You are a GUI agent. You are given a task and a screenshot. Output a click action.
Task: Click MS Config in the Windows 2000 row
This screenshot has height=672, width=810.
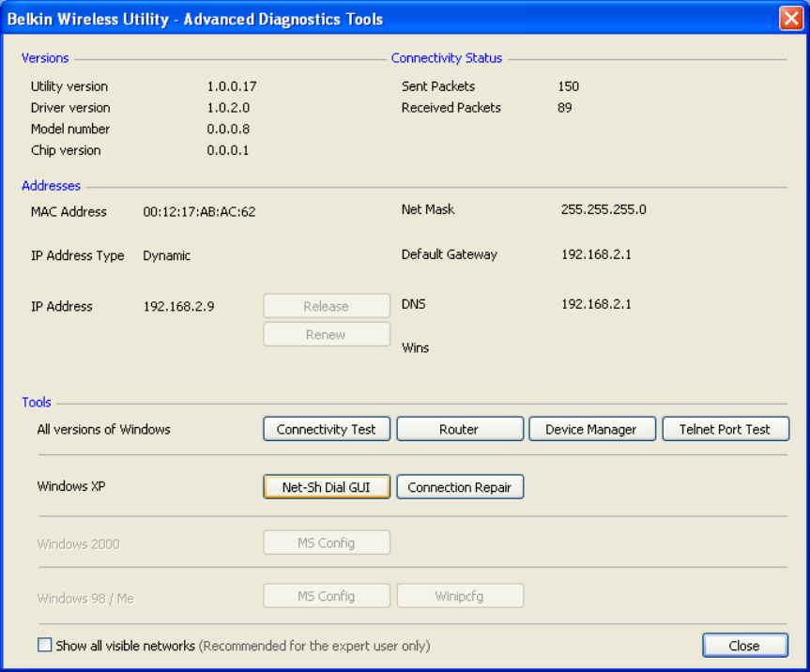click(327, 542)
